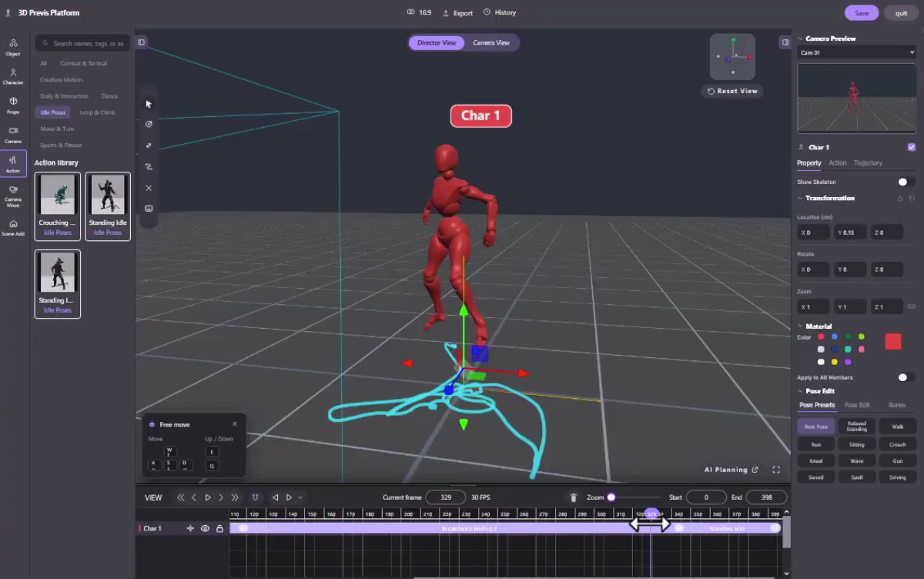Open AI Planning link

tap(731, 470)
